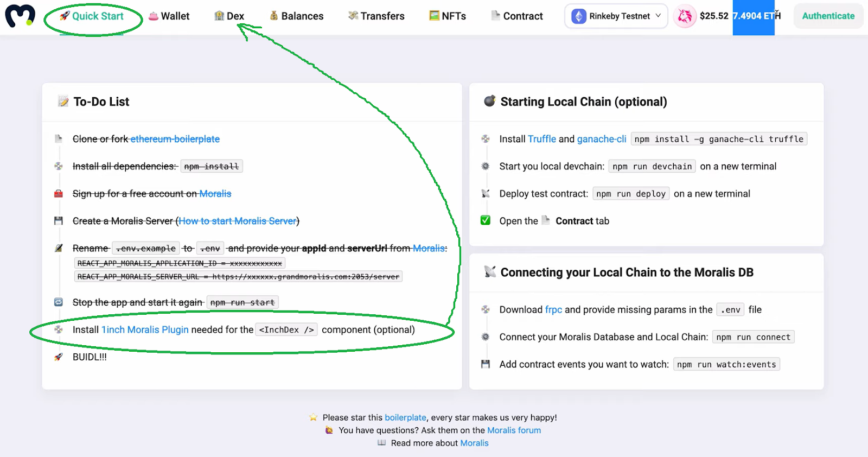Image resolution: width=868 pixels, height=457 pixels.
Task: Click the Ethereum icon in chain selector
Action: tap(579, 16)
